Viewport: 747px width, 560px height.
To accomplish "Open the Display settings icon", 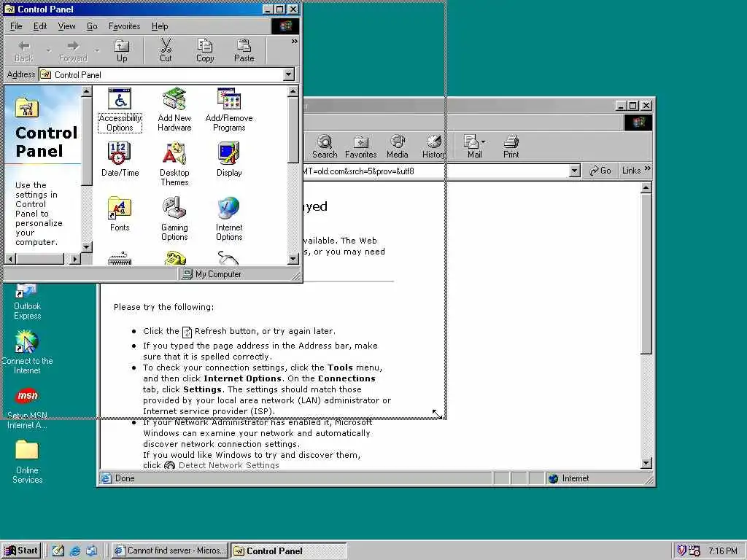I will coord(229,160).
